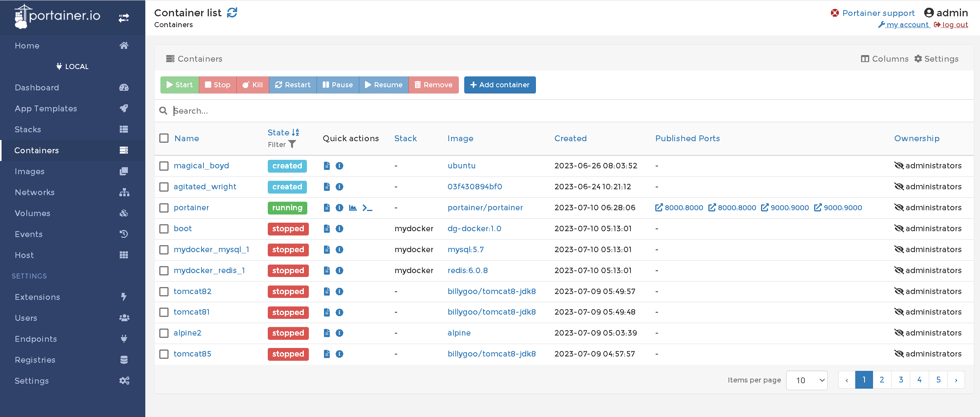
Task: Open the billygoo/tomcat8-jdk8 image of tomcat85
Action: tap(492, 354)
